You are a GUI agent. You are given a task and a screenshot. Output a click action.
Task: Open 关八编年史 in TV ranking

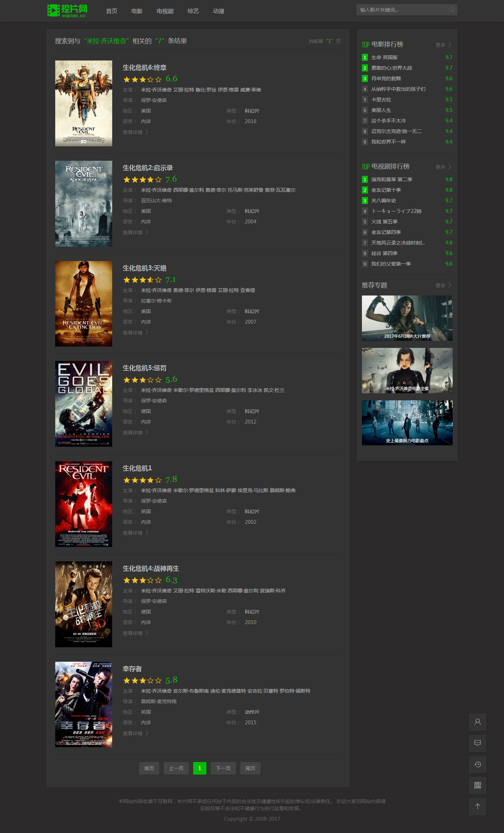pyautogui.click(x=384, y=201)
